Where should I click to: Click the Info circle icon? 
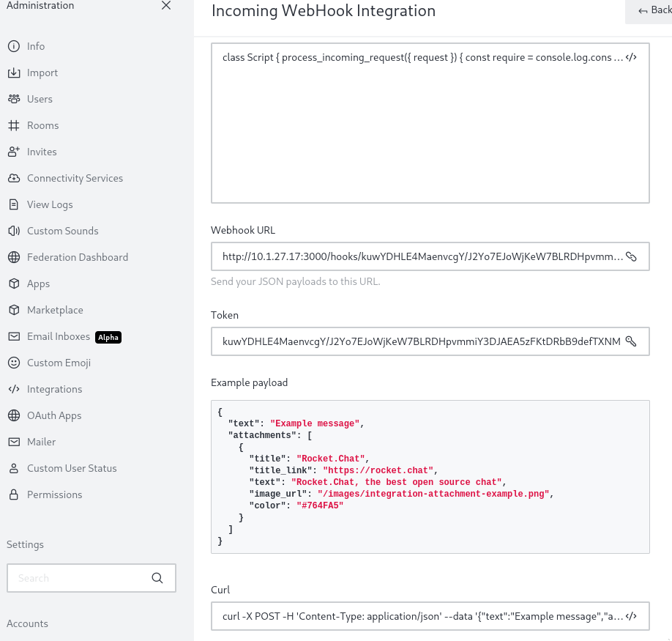coord(14,46)
